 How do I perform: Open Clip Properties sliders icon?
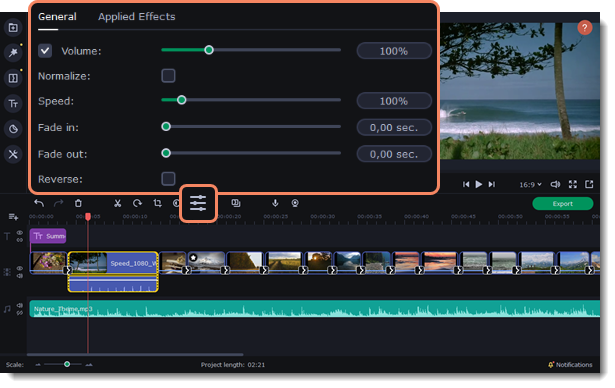198,203
